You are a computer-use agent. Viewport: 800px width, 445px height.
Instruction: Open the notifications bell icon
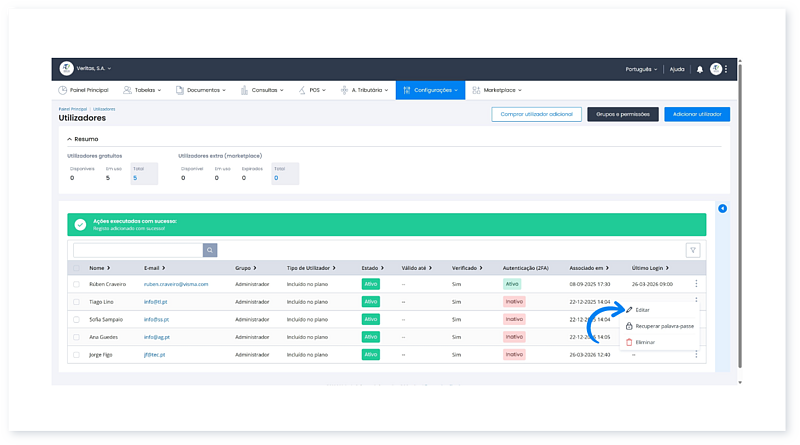(x=700, y=69)
